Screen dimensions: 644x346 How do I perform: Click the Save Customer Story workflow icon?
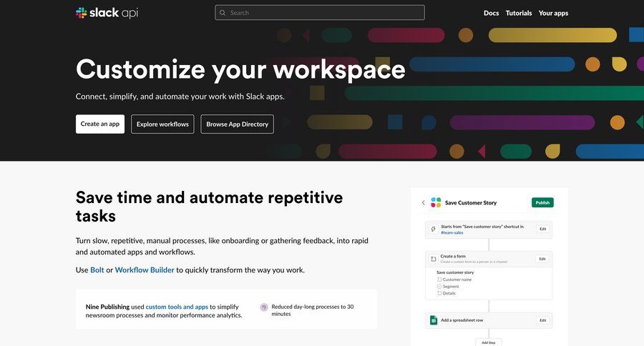[x=436, y=202]
